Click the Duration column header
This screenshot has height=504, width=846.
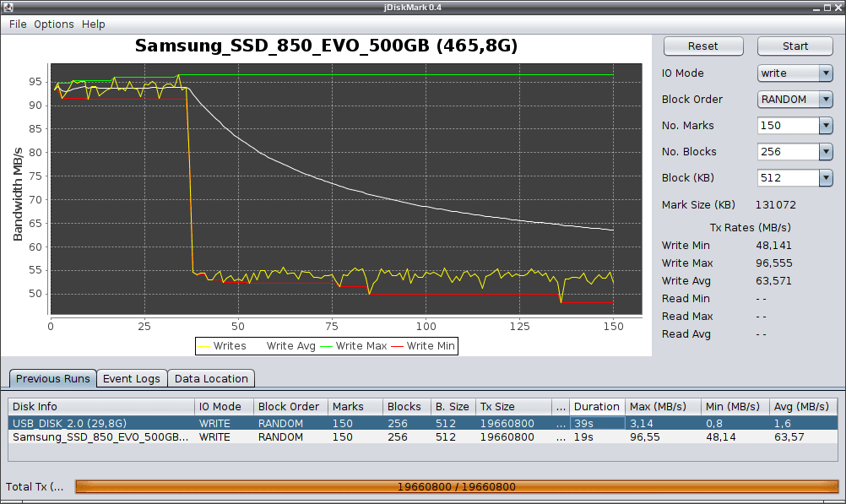(597, 407)
